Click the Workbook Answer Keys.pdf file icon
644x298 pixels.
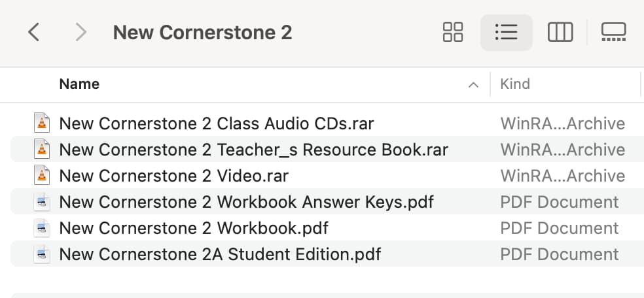(x=42, y=202)
